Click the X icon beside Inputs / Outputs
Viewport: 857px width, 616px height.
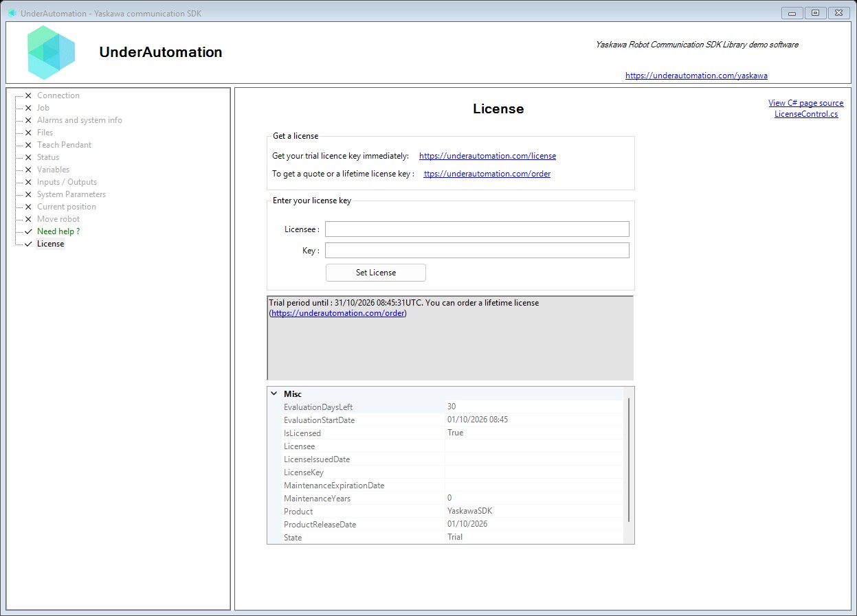point(28,182)
